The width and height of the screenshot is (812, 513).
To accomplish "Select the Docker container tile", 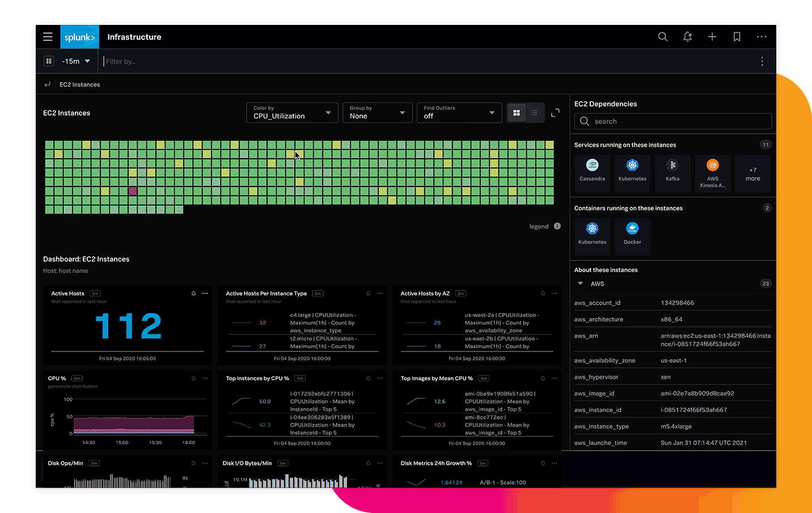I will (x=632, y=236).
